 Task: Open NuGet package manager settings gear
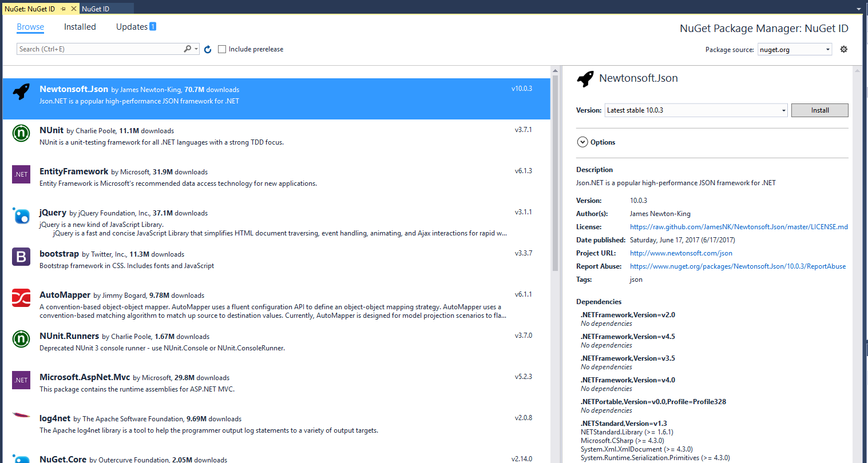(843, 49)
